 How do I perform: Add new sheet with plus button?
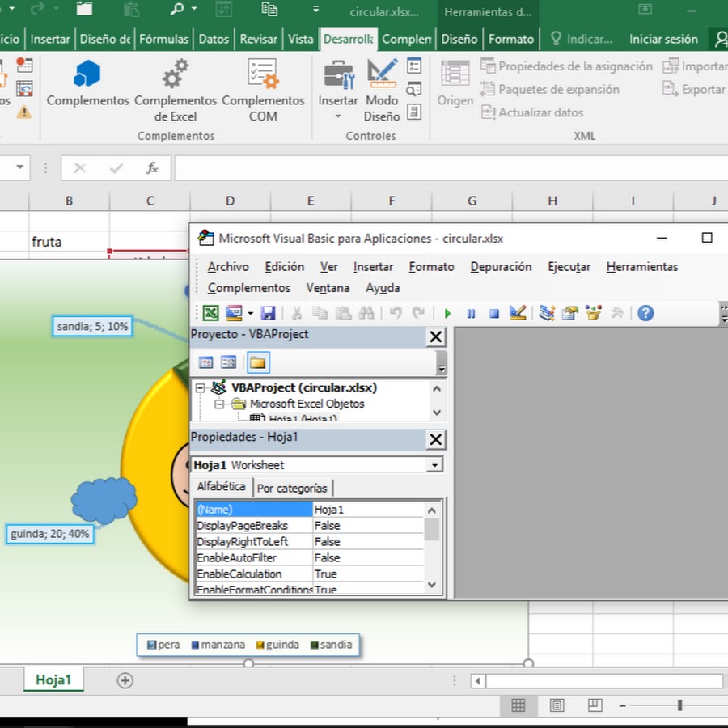[x=125, y=680]
